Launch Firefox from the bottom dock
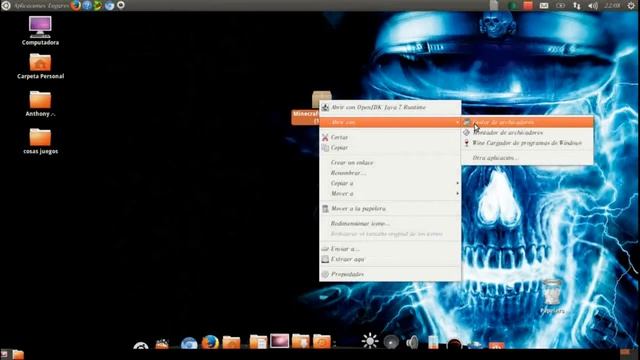The width and height of the screenshot is (640, 360). 210,342
